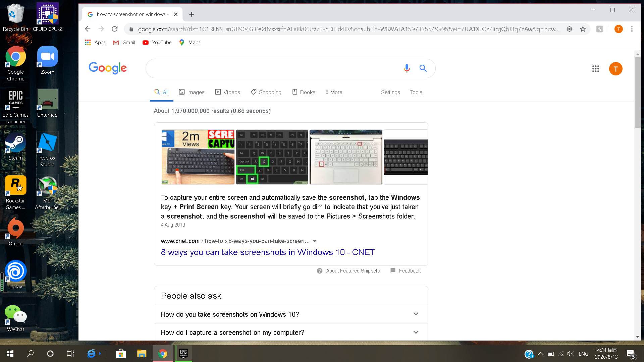This screenshot has width=644, height=362.
Task: Select the Epic Games Launcher desktop icon
Action: click(15, 107)
